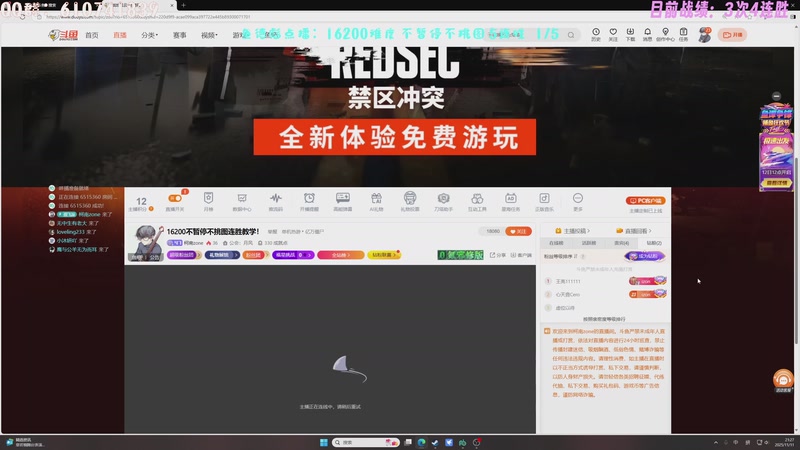Click the taskbar clock showing date
The height and width of the screenshot is (450, 800).
[786, 442]
